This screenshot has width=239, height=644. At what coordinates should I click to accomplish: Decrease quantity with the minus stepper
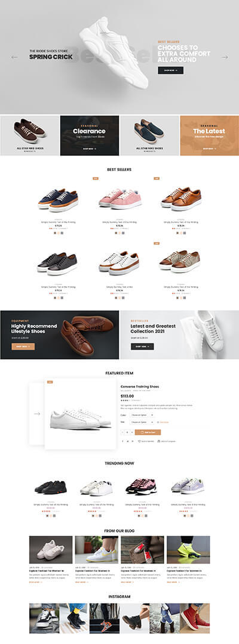tap(122, 432)
